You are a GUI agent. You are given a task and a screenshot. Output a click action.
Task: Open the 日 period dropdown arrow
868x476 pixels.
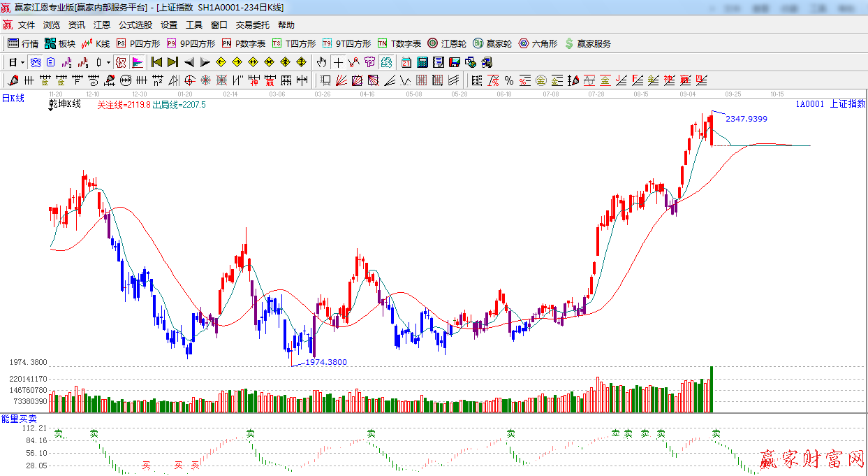pos(22,62)
